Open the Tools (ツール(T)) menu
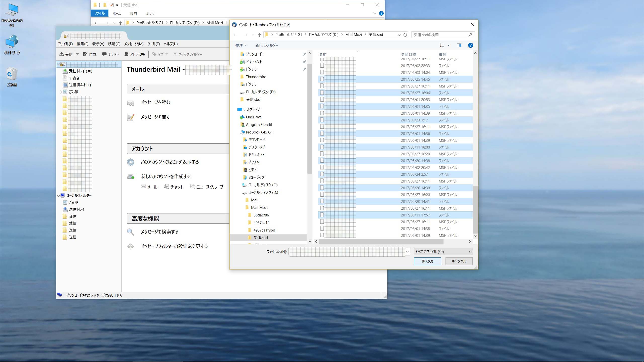 tap(153, 44)
